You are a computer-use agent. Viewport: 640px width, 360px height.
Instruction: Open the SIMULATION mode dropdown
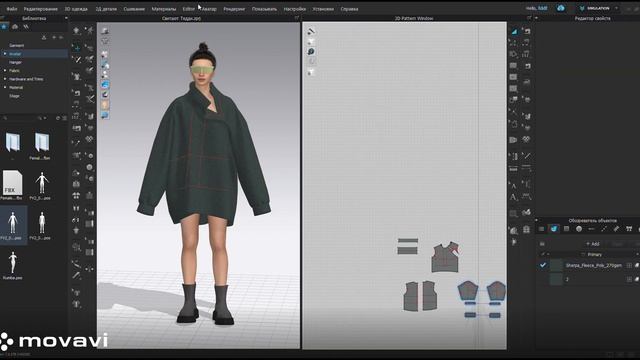pos(598,8)
